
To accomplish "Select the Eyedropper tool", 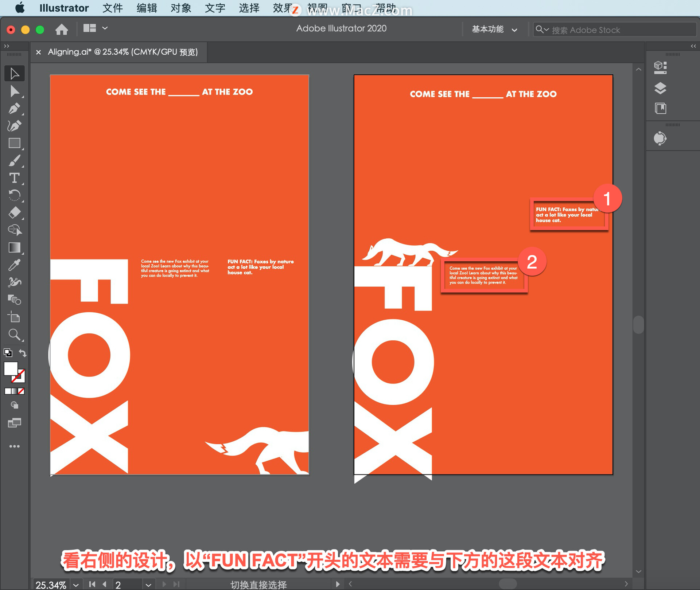I will [x=15, y=265].
